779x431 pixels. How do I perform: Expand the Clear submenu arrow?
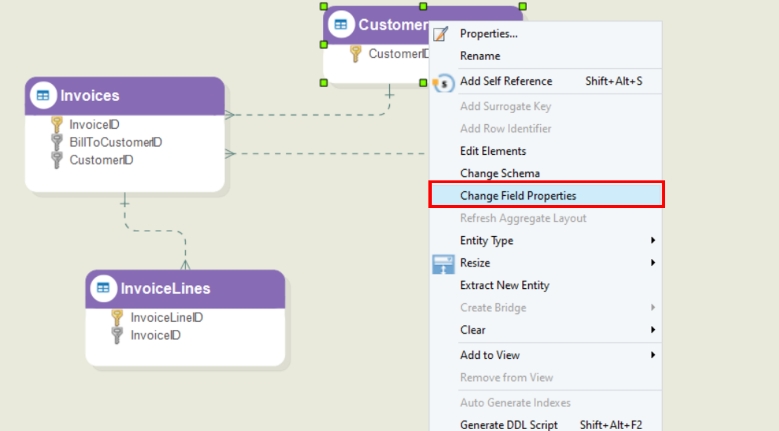(653, 330)
